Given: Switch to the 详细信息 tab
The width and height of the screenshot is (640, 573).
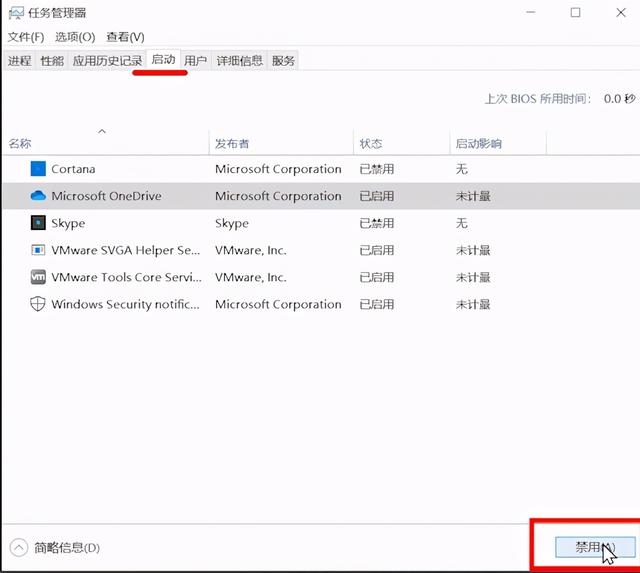Looking at the screenshot, I should pos(240,61).
